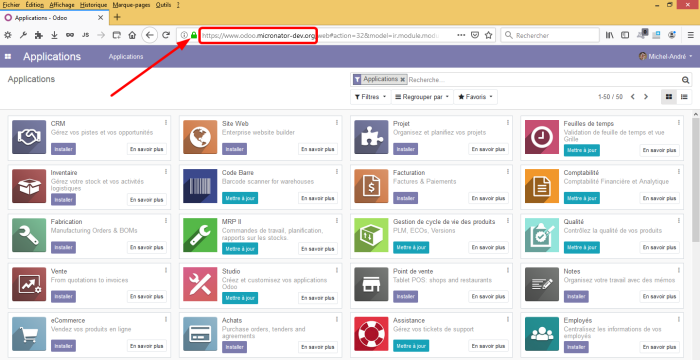The height and width of the screenshot is (360, 700).
Task: Click the green padlock security icon
Action: 194,35
